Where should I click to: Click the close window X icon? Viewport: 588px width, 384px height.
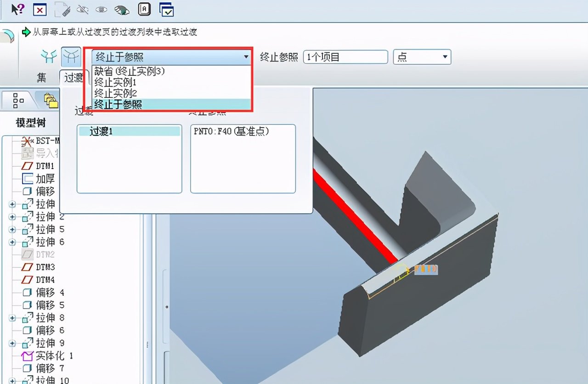(40, 9)
